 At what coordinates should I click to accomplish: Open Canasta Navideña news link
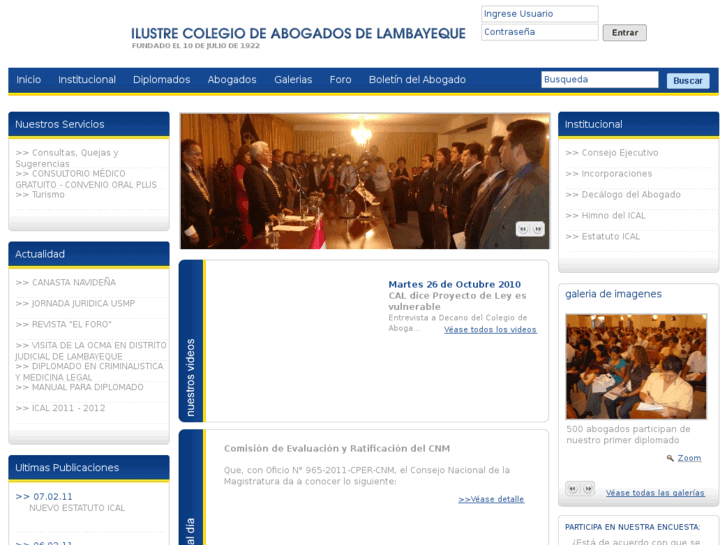pyautogui.click(x=65, y=282)
